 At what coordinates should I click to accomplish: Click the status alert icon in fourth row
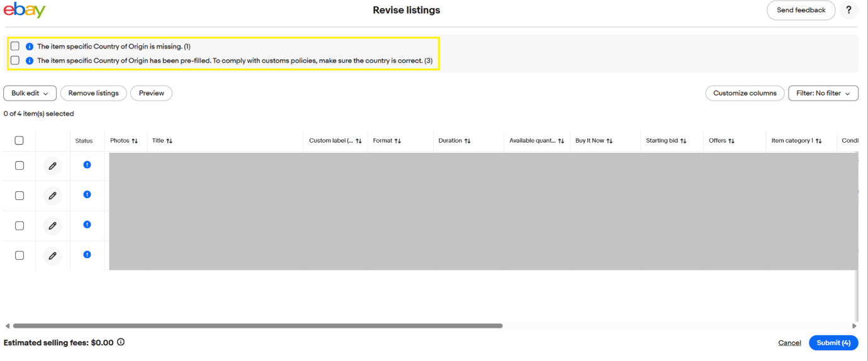click(87, 255)
